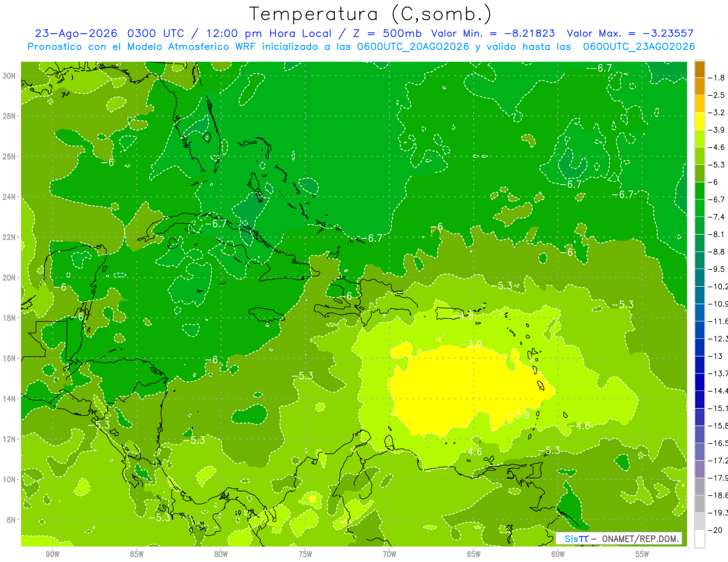
Task: Click the '70W' longitude axis label
Action: [389, 554]
